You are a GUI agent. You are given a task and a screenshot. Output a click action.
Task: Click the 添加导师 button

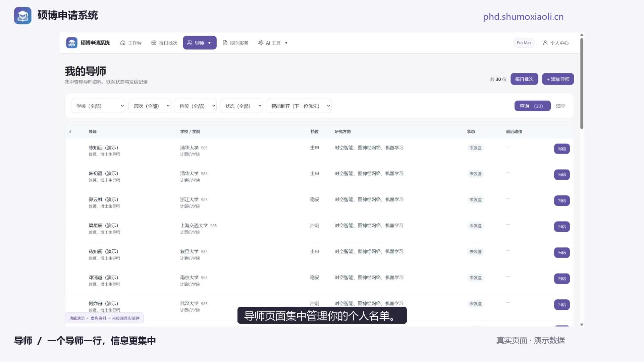558,79
